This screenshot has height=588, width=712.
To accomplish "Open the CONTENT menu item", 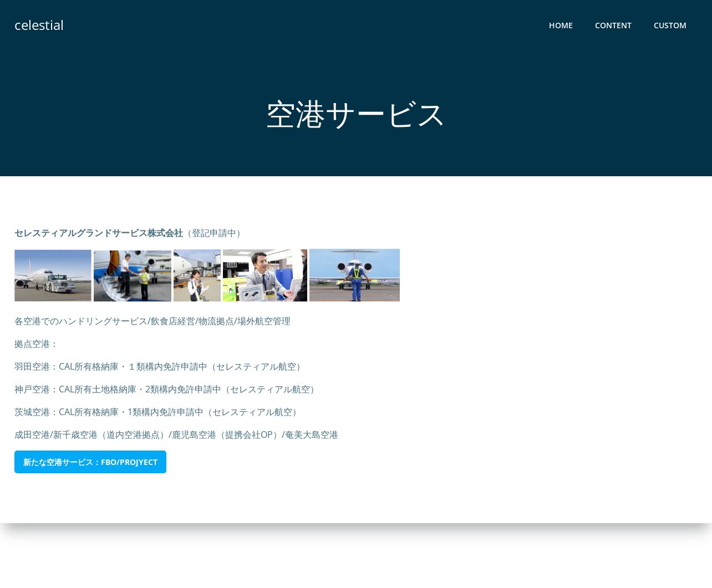I will coord(613,25).
